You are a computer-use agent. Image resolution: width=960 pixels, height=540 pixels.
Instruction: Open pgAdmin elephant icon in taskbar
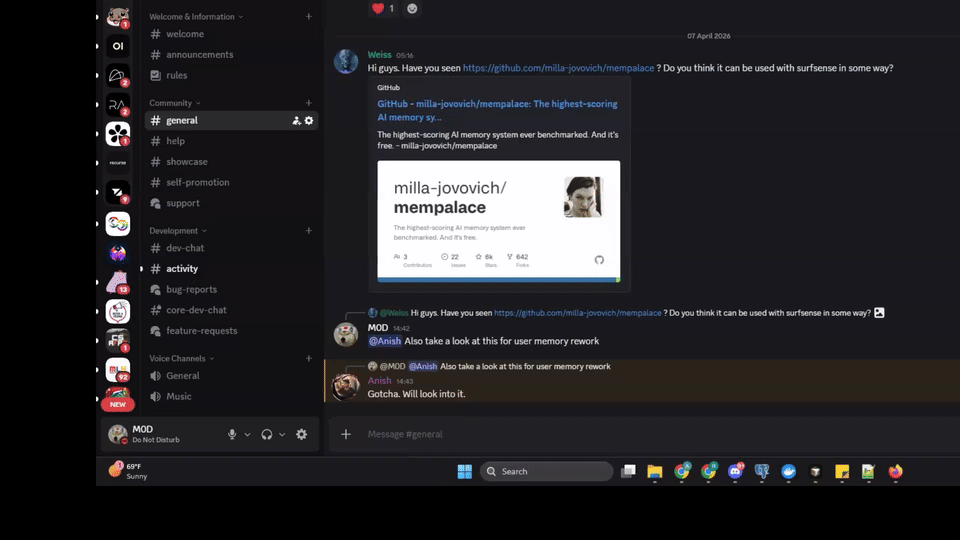pyautogui.click(x=762, y=471)
